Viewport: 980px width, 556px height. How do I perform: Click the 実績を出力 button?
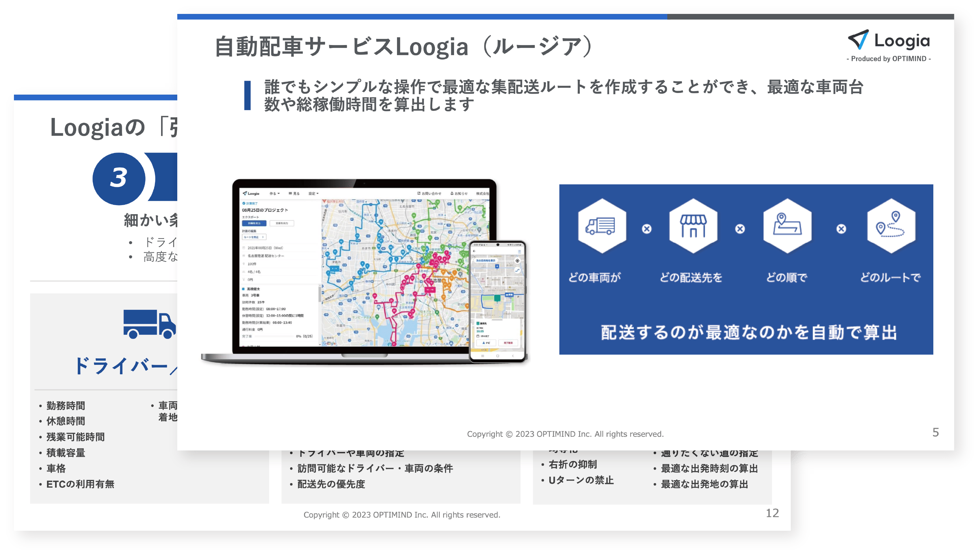click(x=282, y=223)
